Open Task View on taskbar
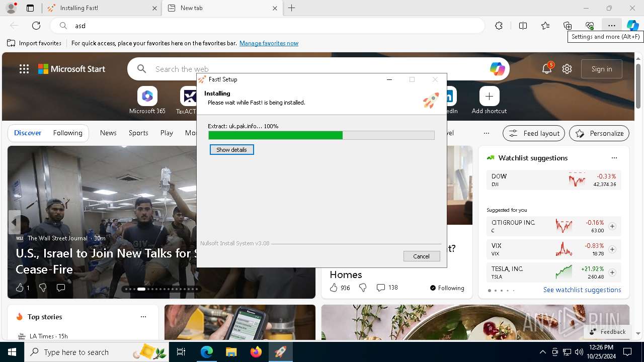The height and width of the screenshot is (362, 644). pyautogui.click(x=182, y=352)
